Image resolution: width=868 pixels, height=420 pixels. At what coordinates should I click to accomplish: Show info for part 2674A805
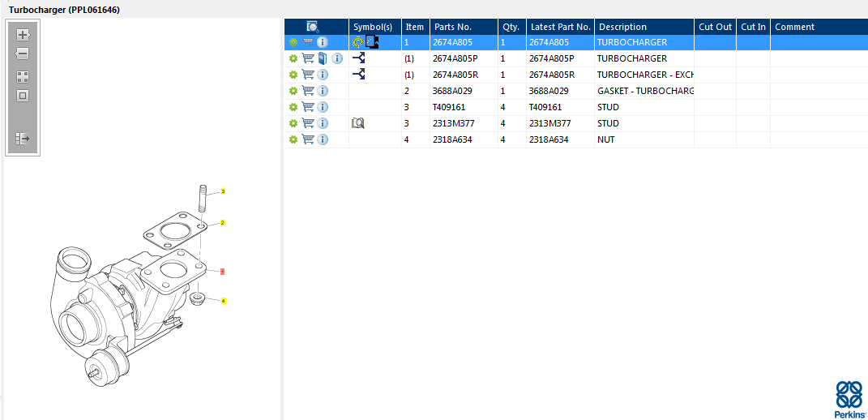(323, 42)
